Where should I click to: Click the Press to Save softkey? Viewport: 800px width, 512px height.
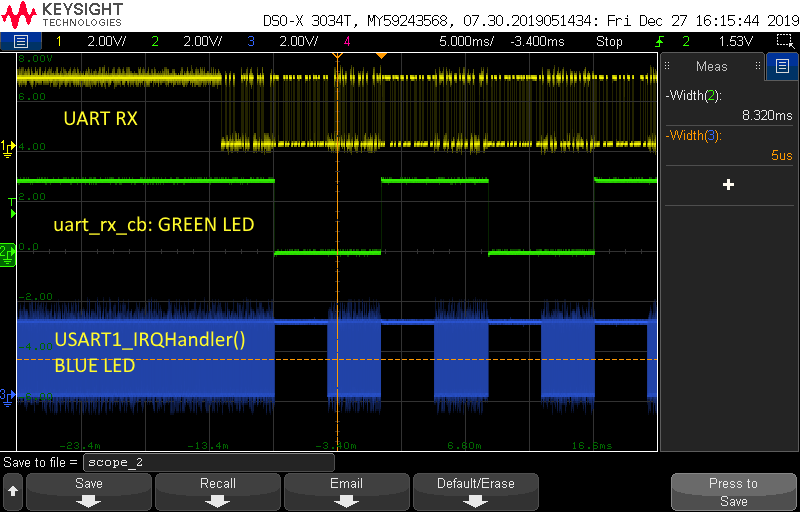coord(734,492)
